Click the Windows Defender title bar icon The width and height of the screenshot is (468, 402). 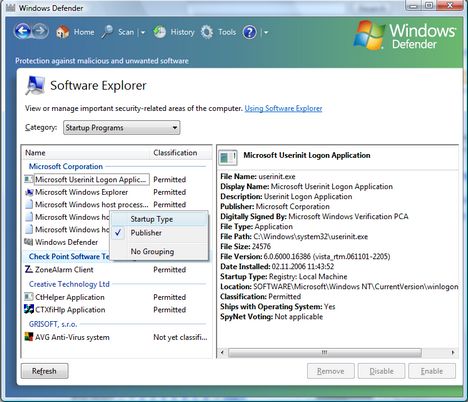coord(10,8)
